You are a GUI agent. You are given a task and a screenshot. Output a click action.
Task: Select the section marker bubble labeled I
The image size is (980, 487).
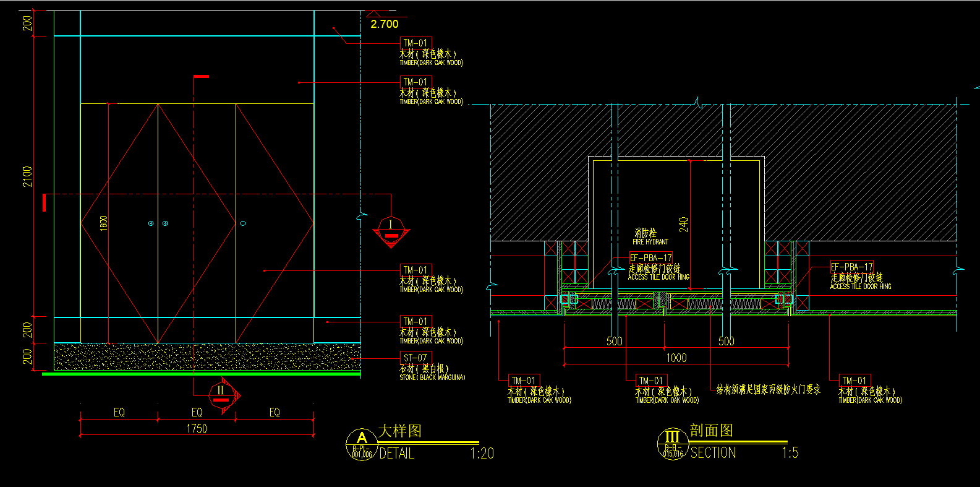tap(391, 231)
